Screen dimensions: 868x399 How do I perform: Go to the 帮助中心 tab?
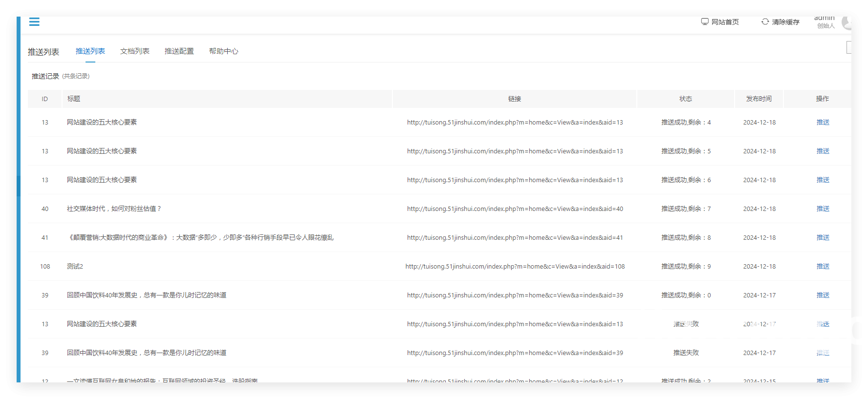[224, 51]
